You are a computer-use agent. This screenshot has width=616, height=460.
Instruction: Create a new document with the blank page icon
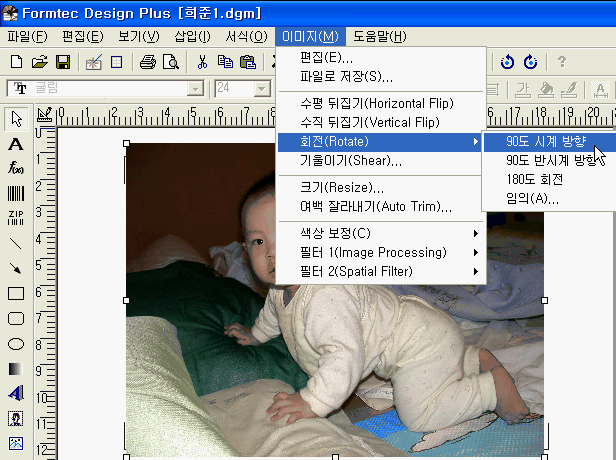point(16,62)
